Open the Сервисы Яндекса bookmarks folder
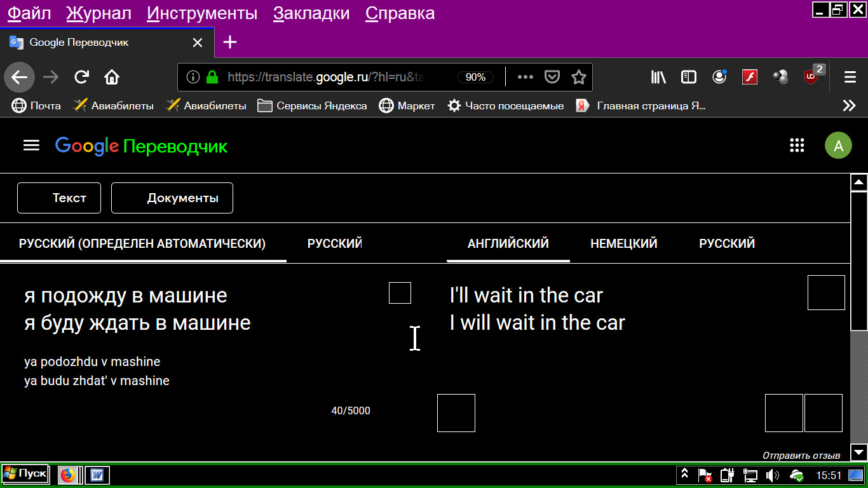Screen dimensions: 868x488 [x=312, y=106]
